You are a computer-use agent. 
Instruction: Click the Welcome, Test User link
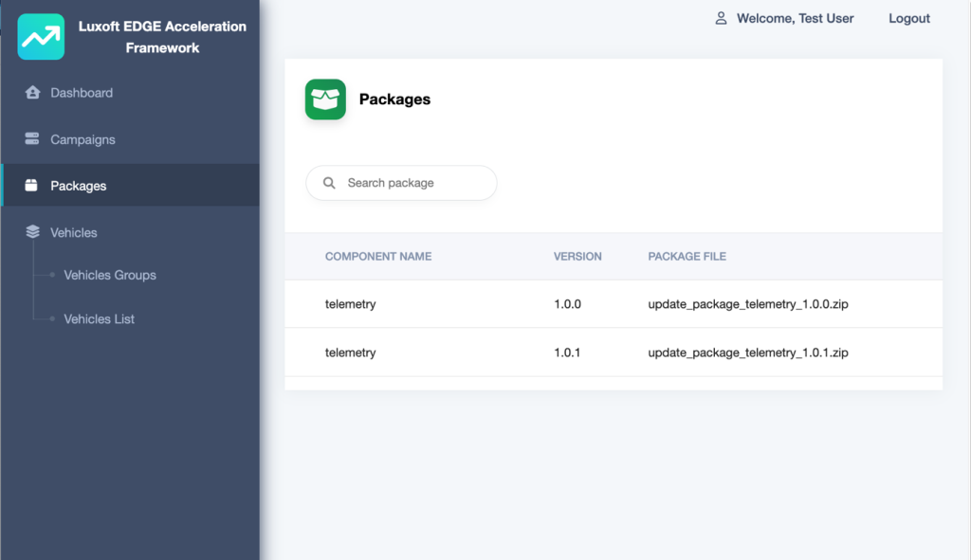pyautogui.click(x=795, y=18)
